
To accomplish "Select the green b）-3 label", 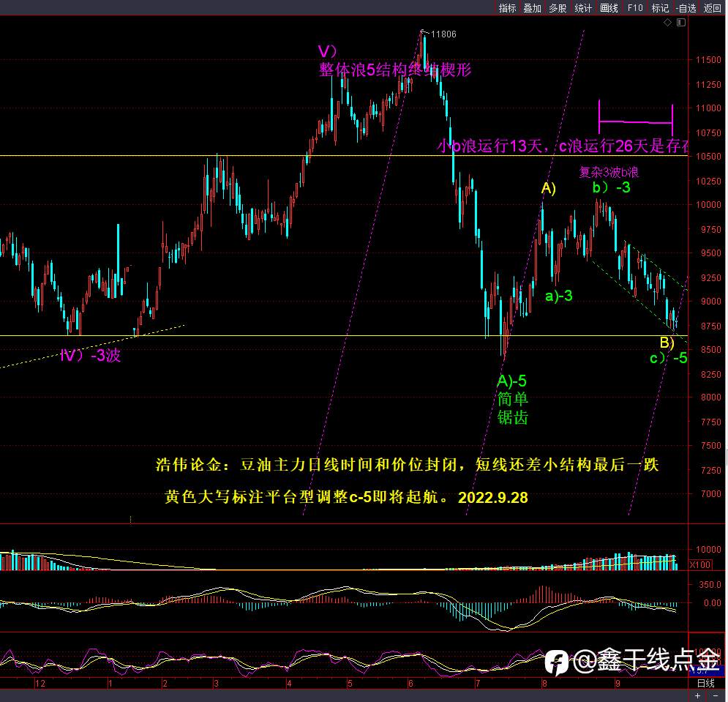I will tap(612, 187).
